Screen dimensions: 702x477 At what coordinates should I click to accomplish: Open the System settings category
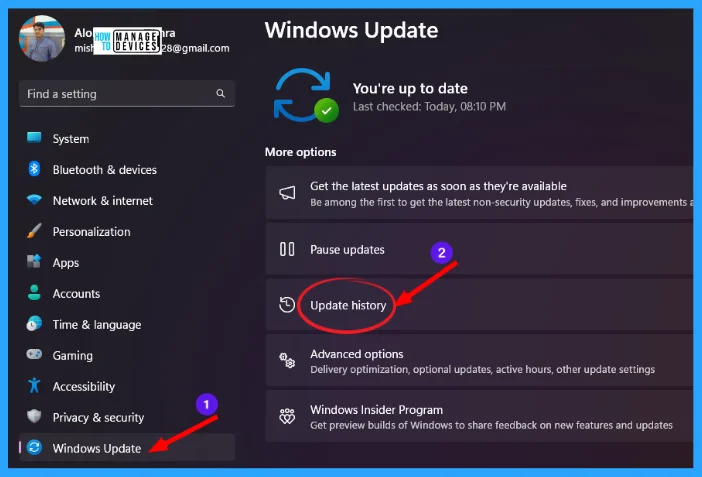click(x=127, y=138)
